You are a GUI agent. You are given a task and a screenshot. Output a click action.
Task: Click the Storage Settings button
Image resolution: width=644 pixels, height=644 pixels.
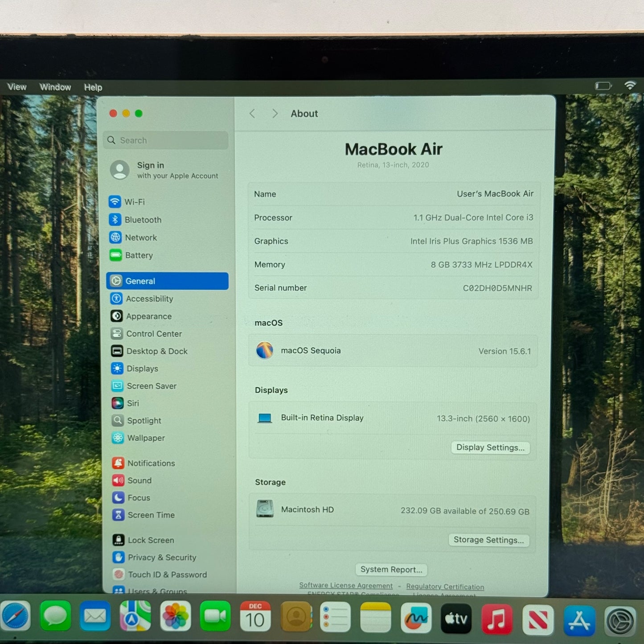click(x=488, y=540)
